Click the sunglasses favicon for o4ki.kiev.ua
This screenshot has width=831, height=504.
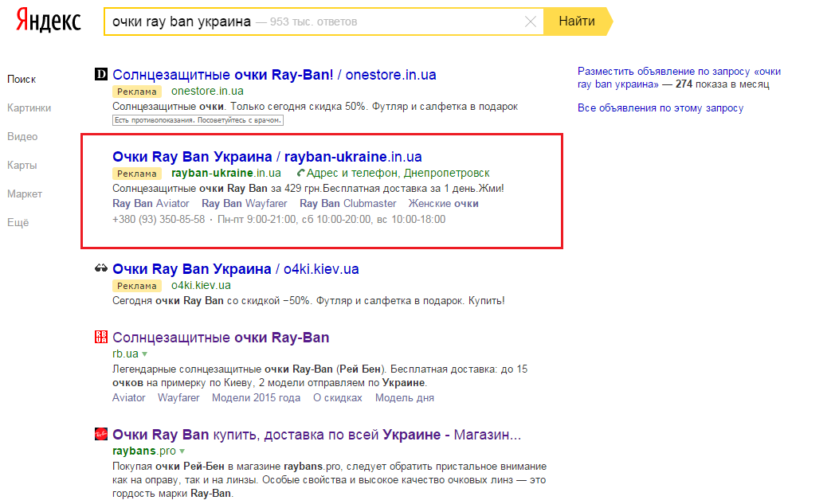pos(100,268)
